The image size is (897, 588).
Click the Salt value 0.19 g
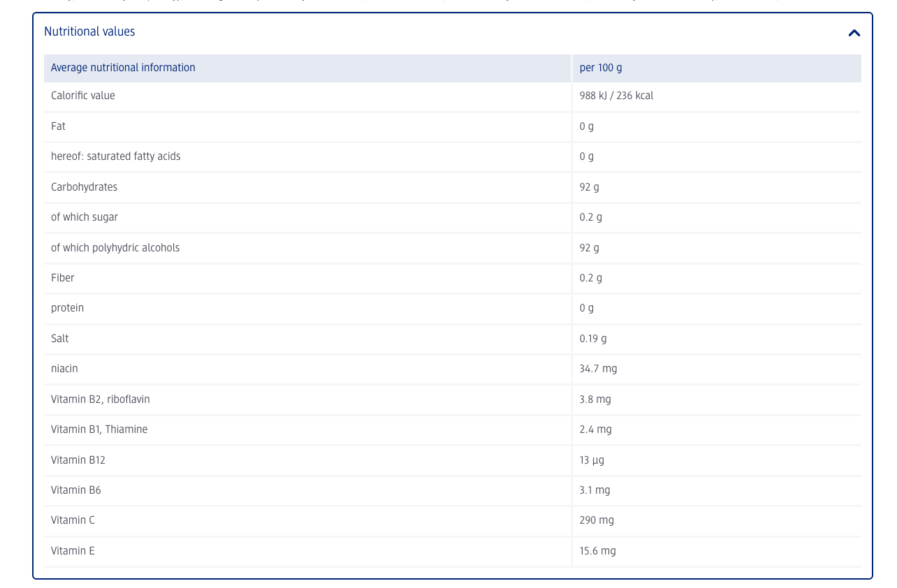593,339
